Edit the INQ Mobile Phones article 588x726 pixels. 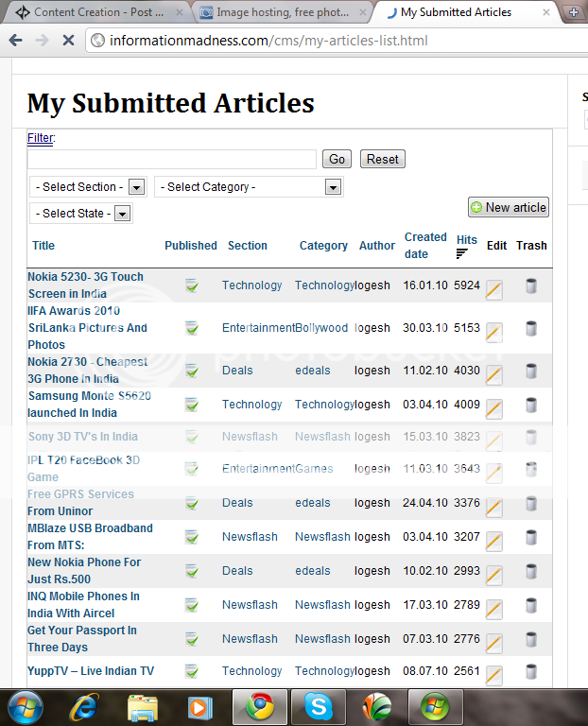tap(494, 610)
